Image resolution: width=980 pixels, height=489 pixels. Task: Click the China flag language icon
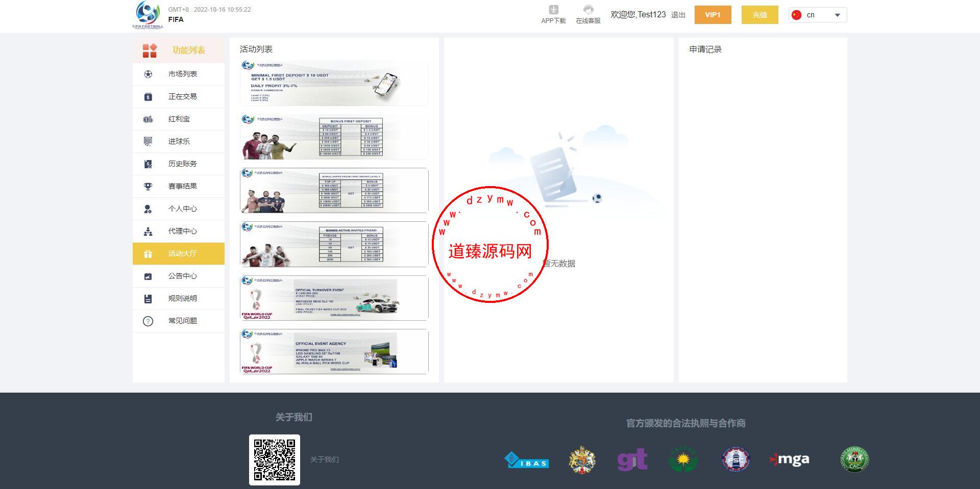click(x=796, y=15)
